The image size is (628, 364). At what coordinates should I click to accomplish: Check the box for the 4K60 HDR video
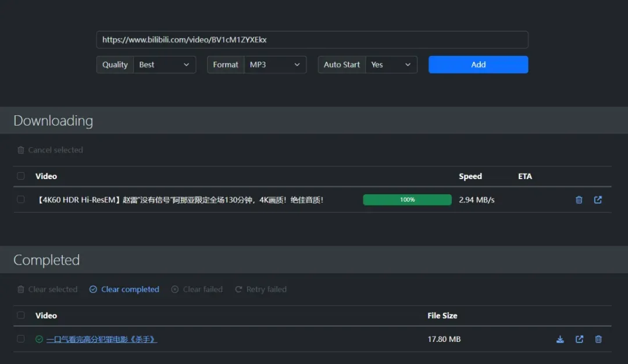[x=21, y=199]
